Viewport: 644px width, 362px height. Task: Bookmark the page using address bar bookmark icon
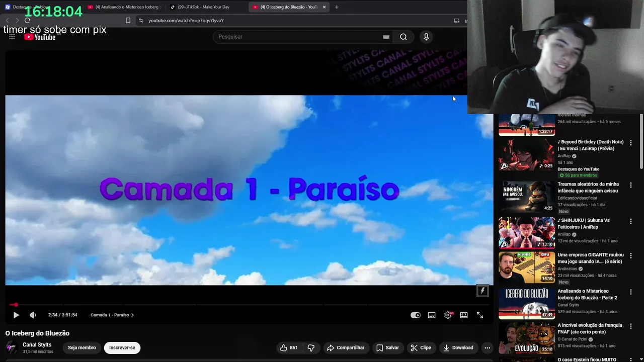128,21
